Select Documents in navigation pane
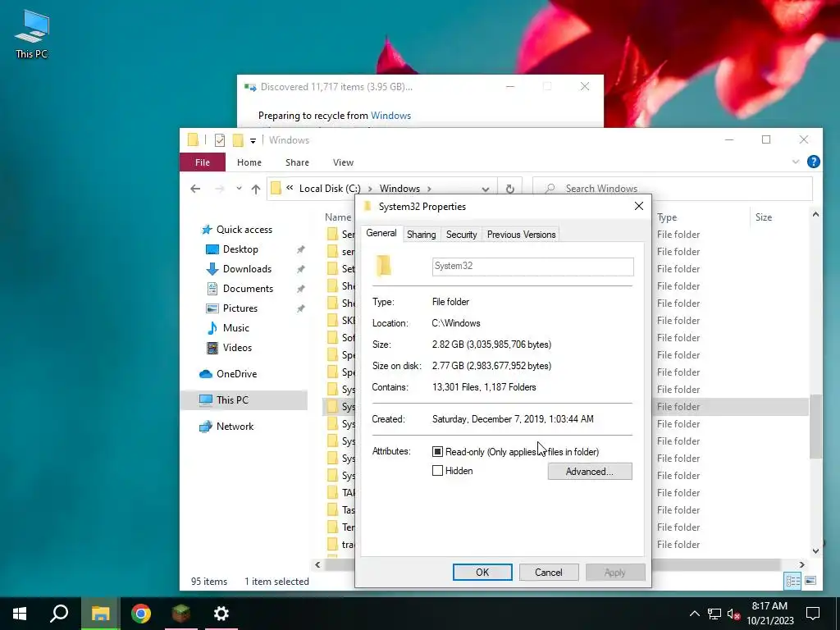This screenshot has width=840, height=630. [248, 288]
